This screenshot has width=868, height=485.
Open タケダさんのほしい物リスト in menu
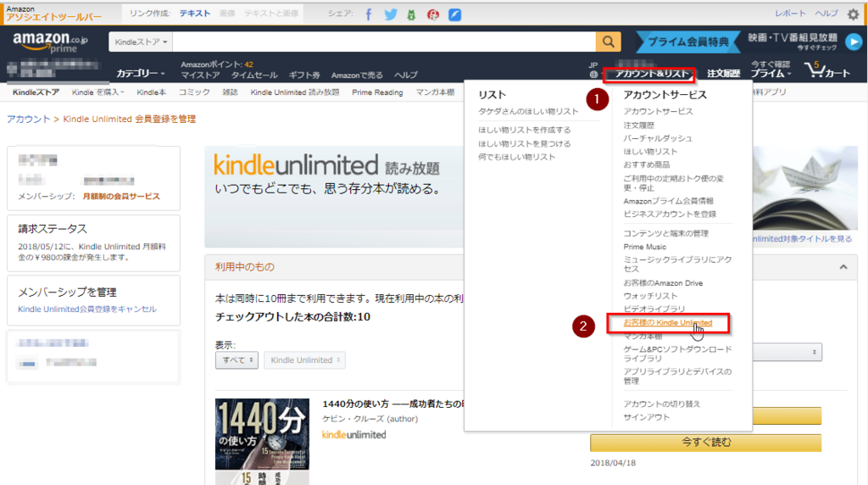pos(528,111)
